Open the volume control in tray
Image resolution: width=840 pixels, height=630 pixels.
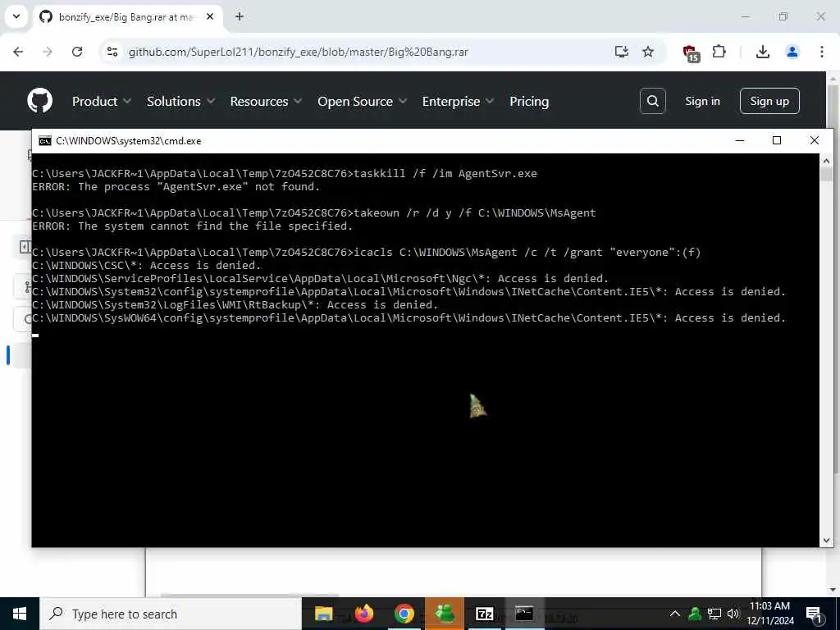click(x=733, y=614)
